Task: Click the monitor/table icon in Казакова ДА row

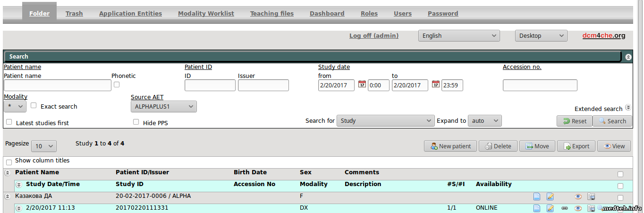Action: point(591,196)
